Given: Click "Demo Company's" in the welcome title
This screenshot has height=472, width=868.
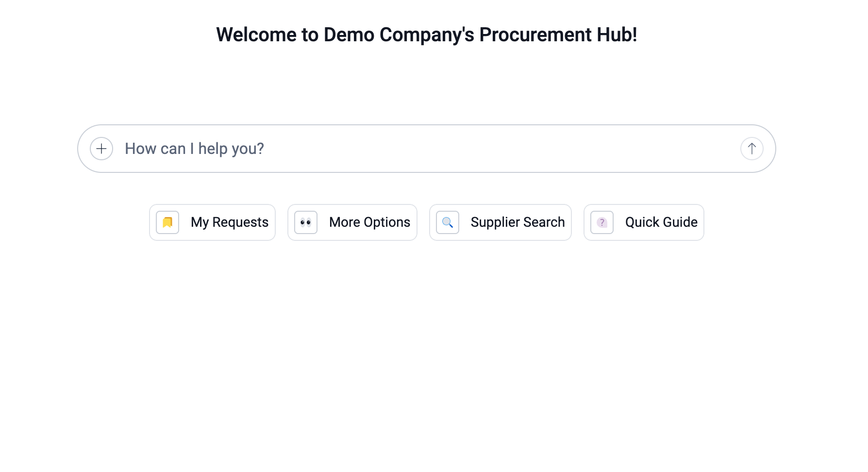Looking at the screenshot, I should [x=399, y=35].
